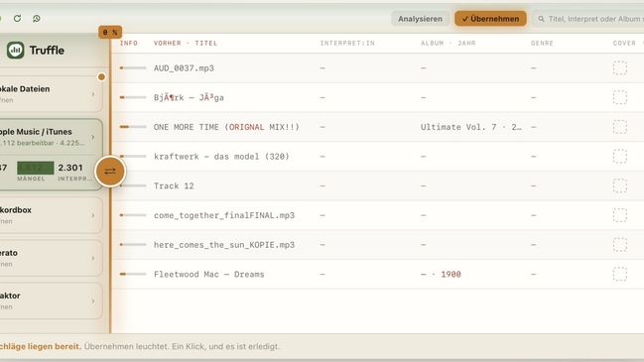Click empty cover placeholder for ONE MORE TIME

(620, 127)
